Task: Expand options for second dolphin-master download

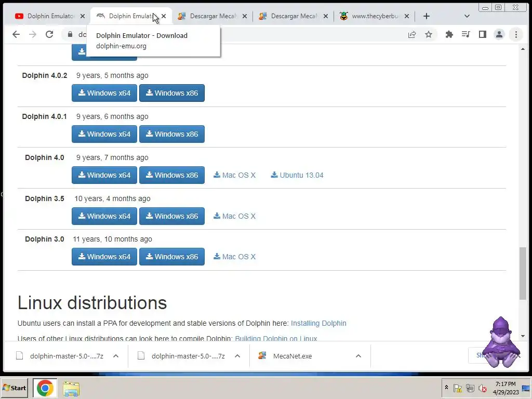Action: pyautogui.click(x=237, y=356)
